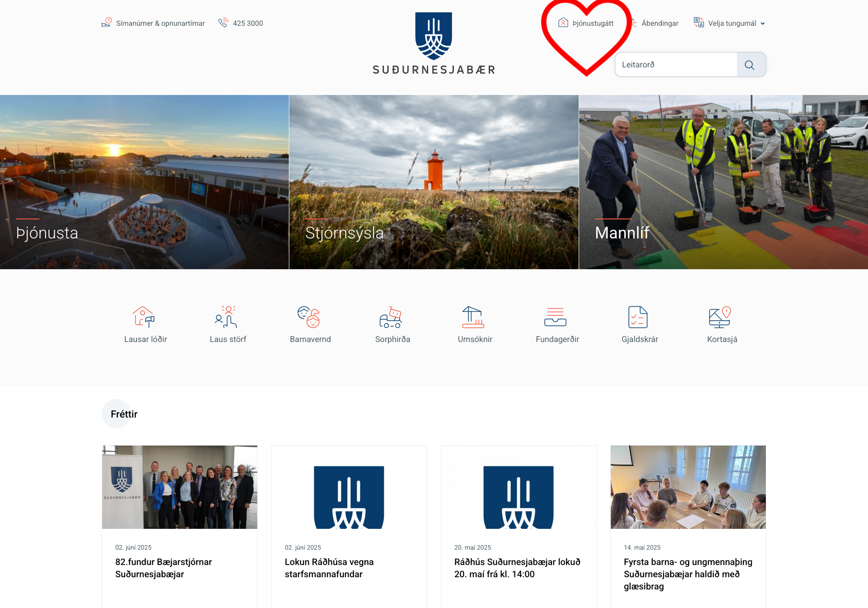The image size is (868, 608).
Task: Click the 14. maí 2025 date text
Action: click(642, 547)
